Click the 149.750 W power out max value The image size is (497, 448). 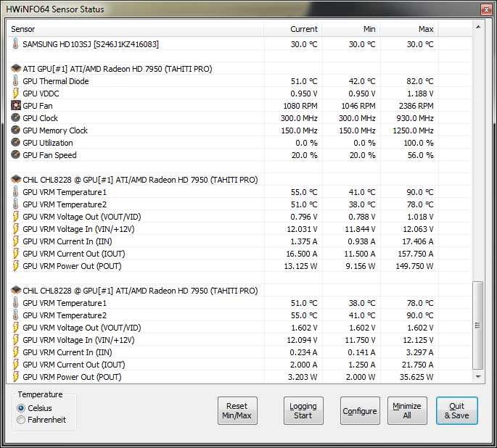(x=414, y=266)
